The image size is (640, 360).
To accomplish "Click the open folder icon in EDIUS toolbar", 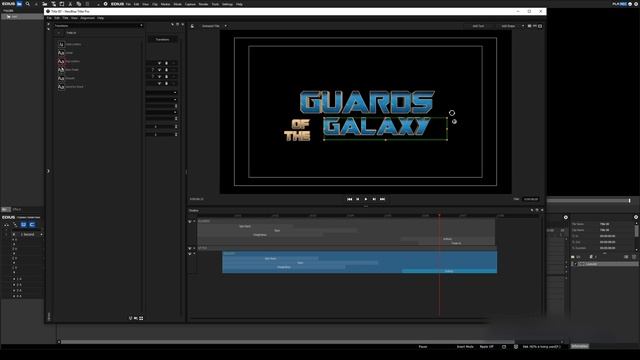I will point(44,4).
